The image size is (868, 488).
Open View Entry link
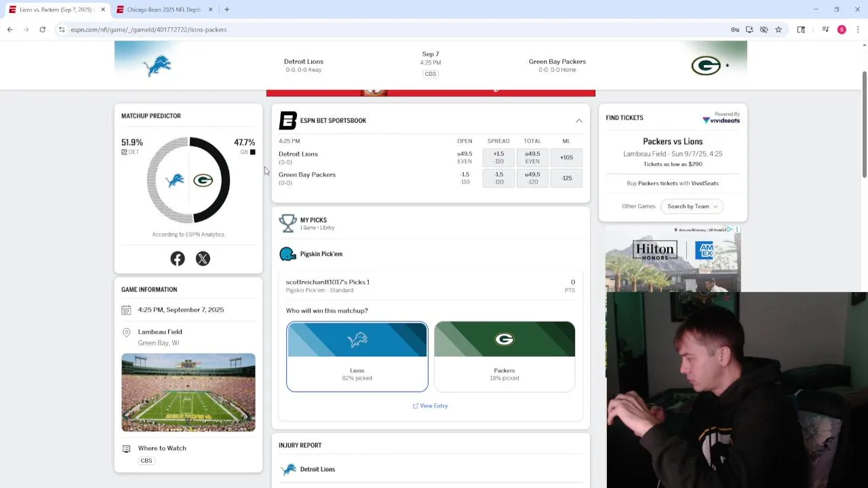coord(430,405)
